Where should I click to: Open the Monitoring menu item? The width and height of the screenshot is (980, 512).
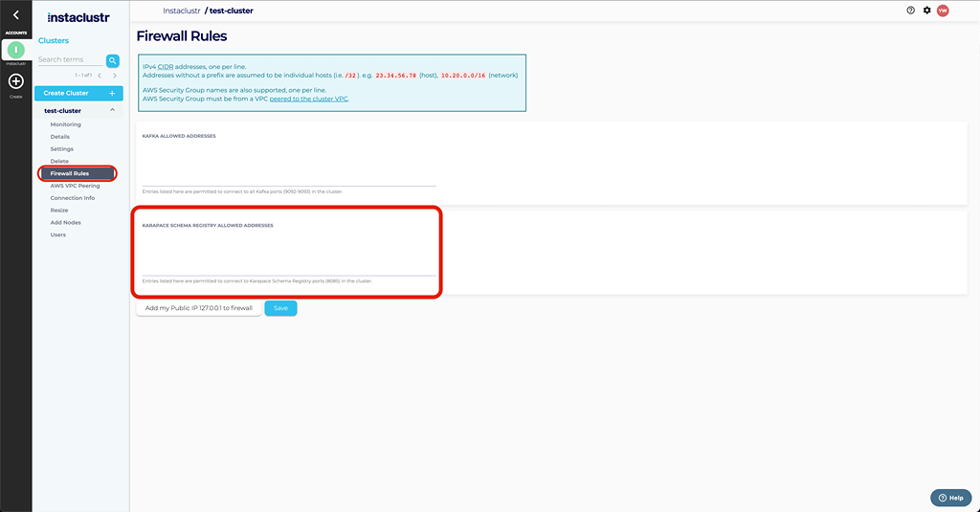point(65,124)
